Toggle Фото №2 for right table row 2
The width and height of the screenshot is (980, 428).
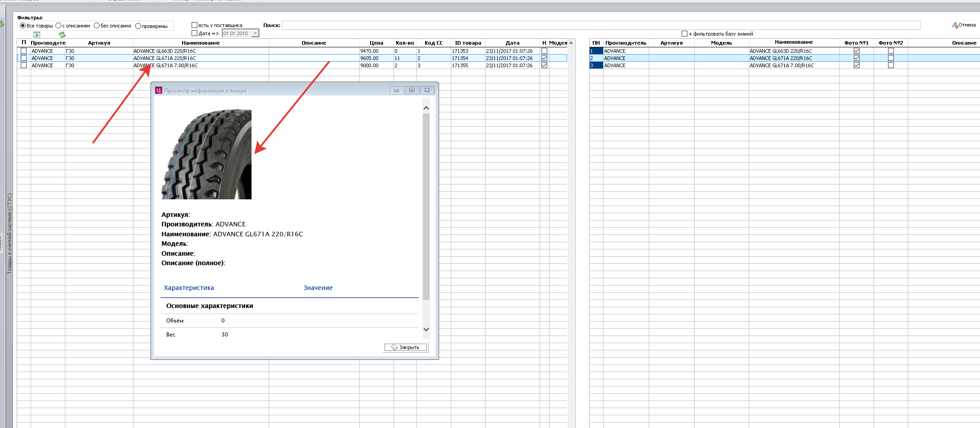(x=891, y=58)
